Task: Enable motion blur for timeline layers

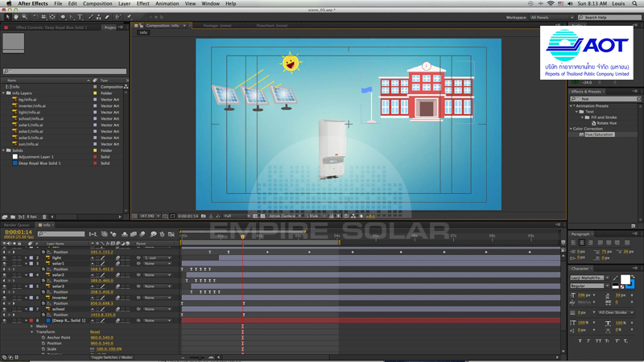Action: point(142,234)
